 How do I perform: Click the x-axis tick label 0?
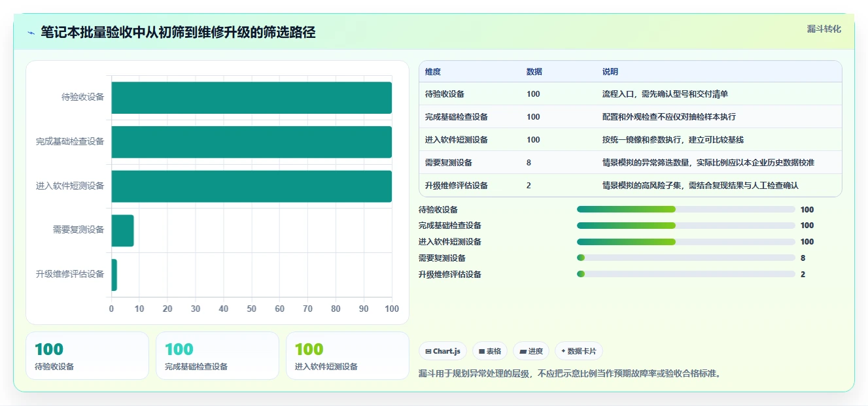[x=111, y=309]
